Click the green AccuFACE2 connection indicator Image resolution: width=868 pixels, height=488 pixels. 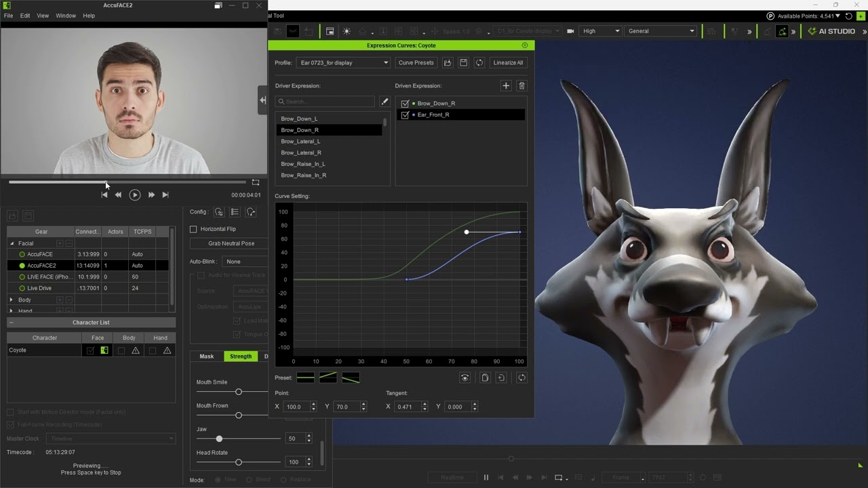(x=22, y=266)
